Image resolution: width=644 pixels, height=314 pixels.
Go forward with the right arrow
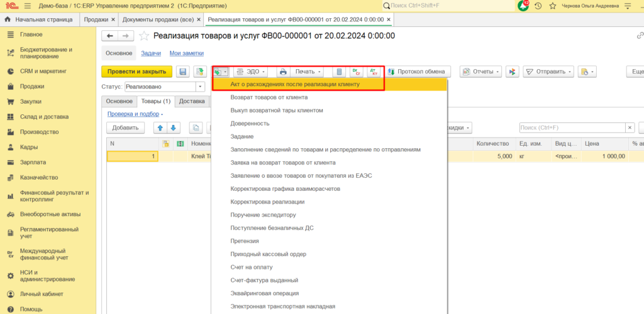126,36
